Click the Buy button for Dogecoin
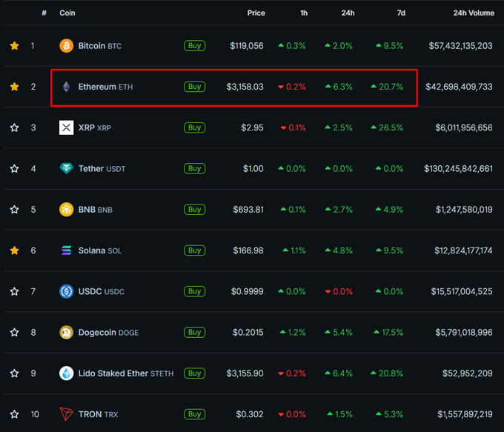The image size is (504, 432). [194, 333]
